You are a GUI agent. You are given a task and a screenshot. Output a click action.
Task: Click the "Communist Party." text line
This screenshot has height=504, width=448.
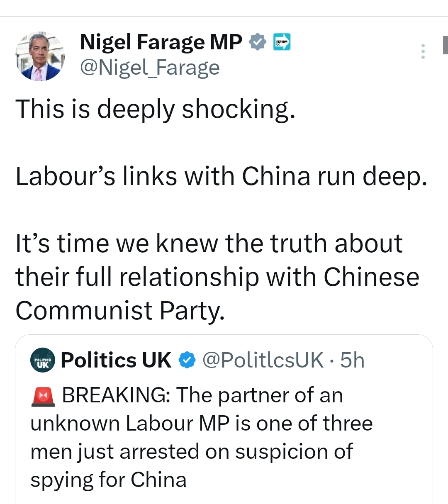120,310
